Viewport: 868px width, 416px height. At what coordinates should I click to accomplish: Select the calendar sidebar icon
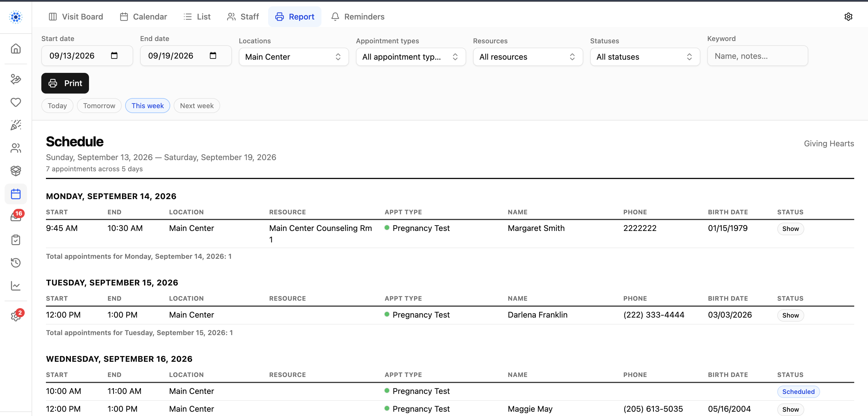pos(15,194)
